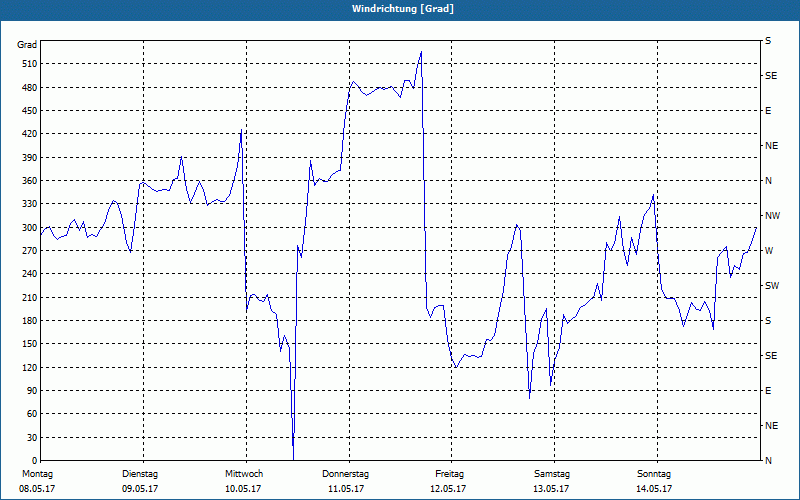This screenshot has height=500, width=800.
Task: Click the "N" compass label level with 0
Action: 769,461
